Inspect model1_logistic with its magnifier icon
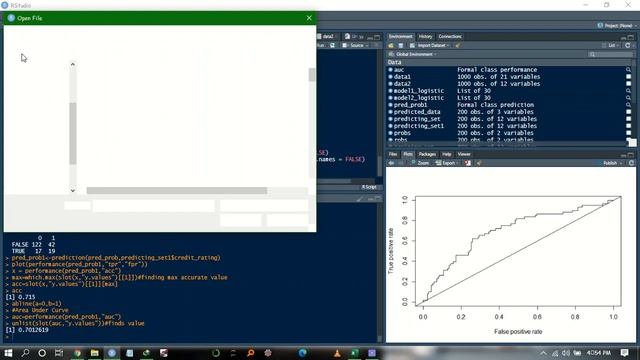The height and width of the screenshot is (360, 640). coord(629,91)
